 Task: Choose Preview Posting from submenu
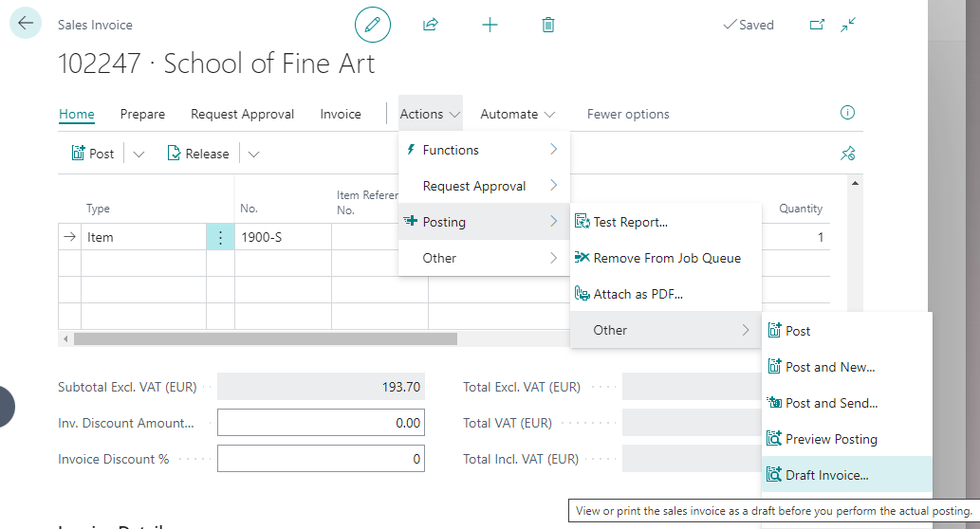point(831,439)
